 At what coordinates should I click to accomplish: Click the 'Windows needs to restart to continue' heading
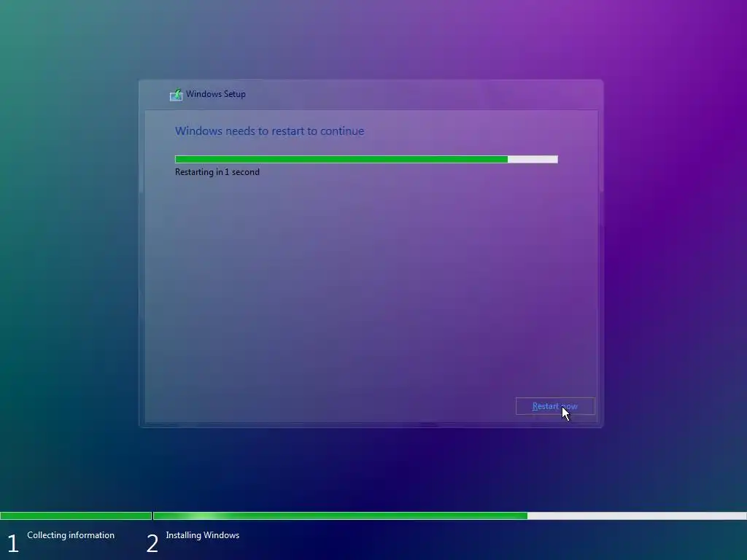[x=270, y=131]
